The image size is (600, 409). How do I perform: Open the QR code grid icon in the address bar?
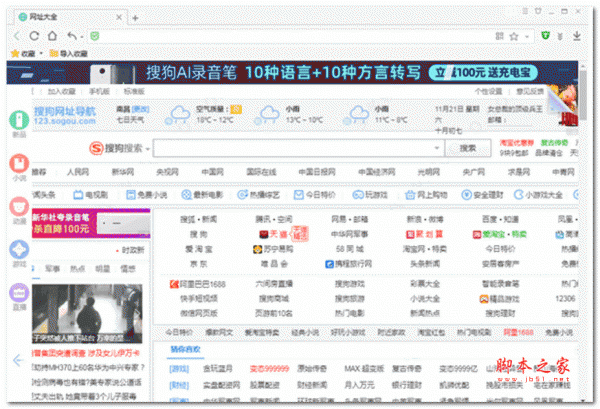coord(499,36)
